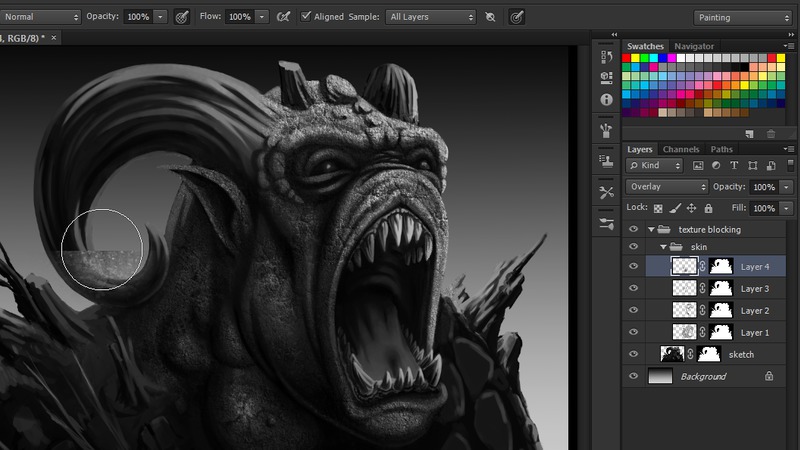Open the Info panel icon
This screenshot has height=450, width=800.
[x=606, y=100]
